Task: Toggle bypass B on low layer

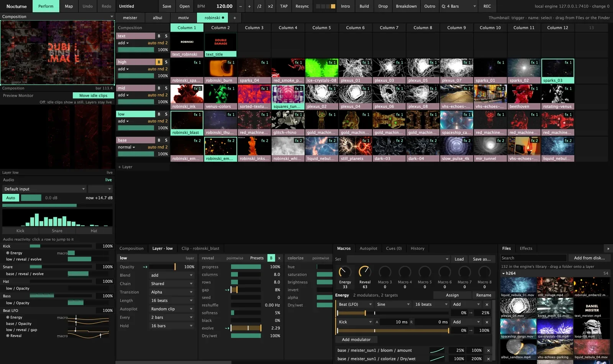Action: 159,114
